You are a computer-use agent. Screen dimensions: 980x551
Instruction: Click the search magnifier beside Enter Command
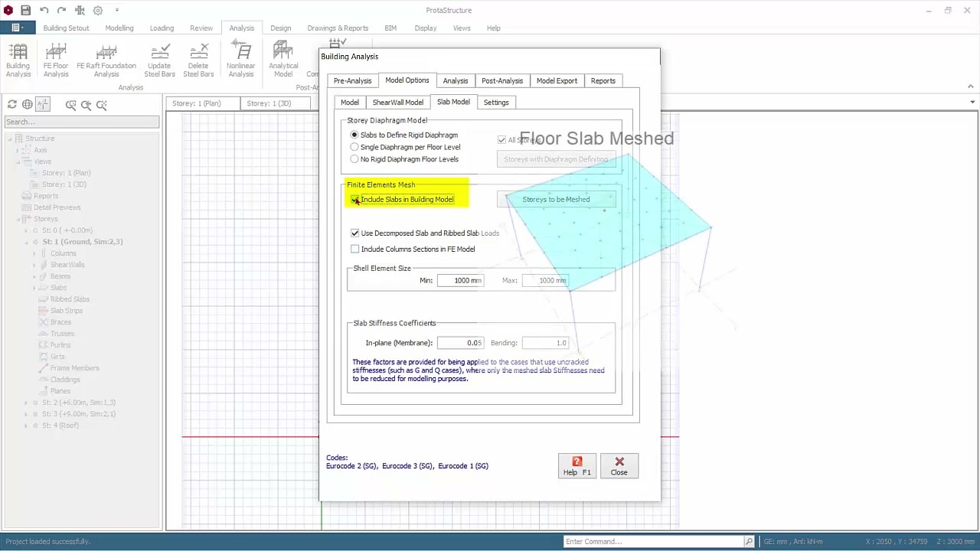click(x=749, y=541)
